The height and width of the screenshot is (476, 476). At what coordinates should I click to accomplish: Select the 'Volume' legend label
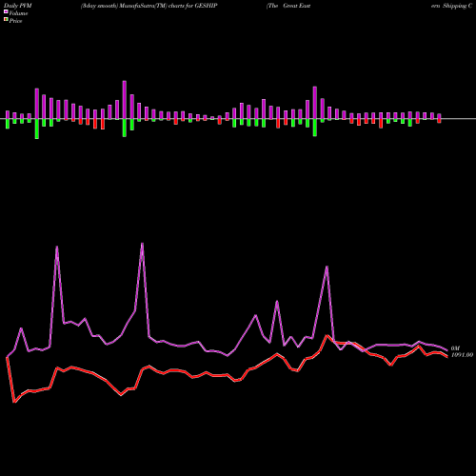click(x=18, y=13)
